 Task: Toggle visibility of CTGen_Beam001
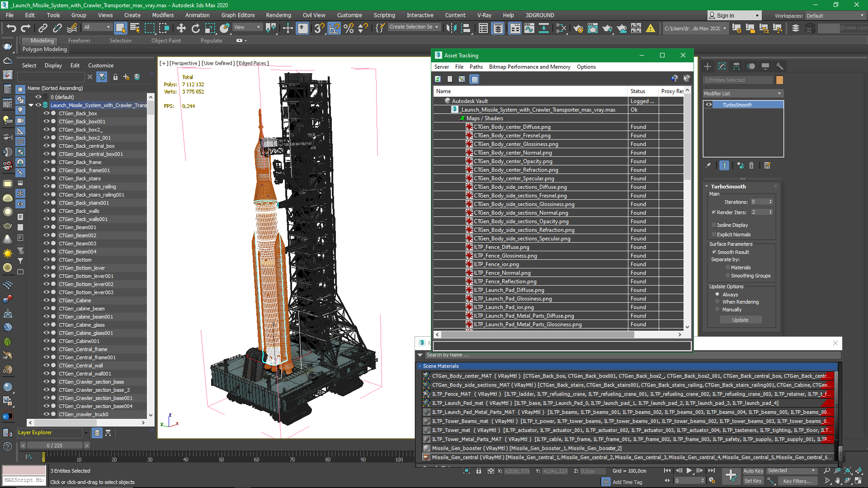coord(46,227)
